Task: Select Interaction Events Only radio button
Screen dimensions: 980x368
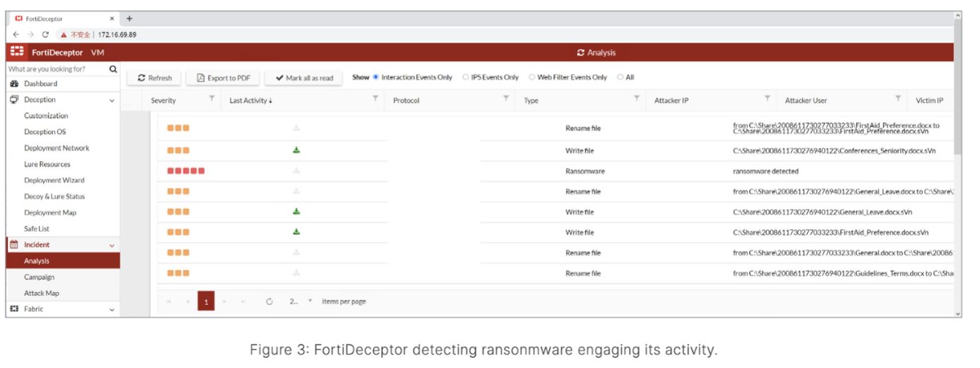Action: click(x=376, y=77)
